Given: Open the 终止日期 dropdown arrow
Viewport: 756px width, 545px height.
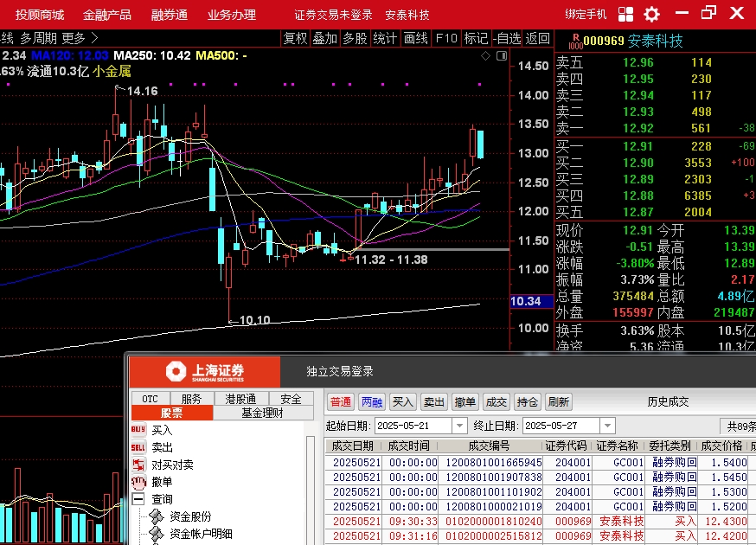Looking at the screenshot, I should coord(607,426).
